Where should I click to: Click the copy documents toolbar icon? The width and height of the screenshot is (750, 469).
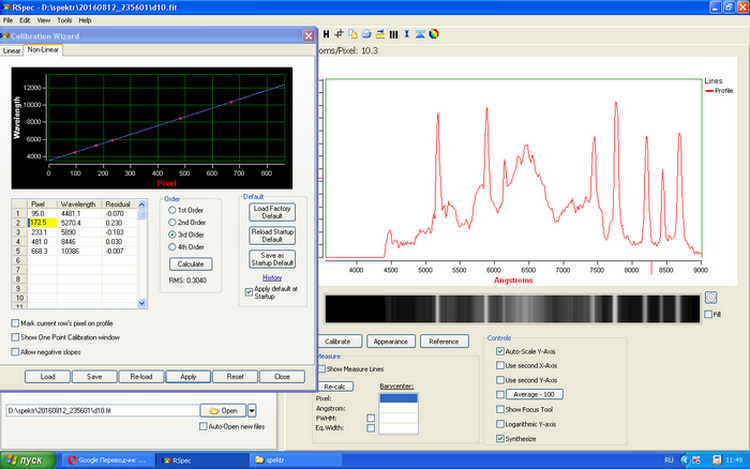coord(353,34)
